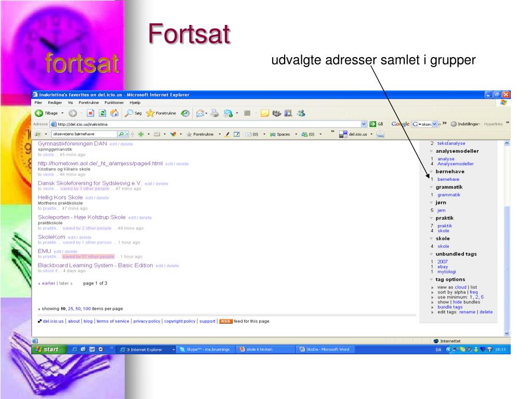Click the oksevejens børnehave search field
This screenshot has height=399, width=532.
coord(84,135)
